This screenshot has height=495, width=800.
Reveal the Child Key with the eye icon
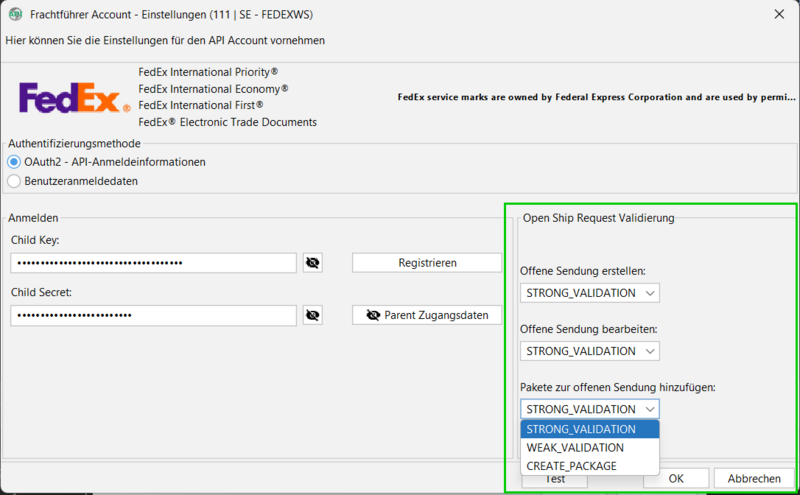[x=313, y=263]
